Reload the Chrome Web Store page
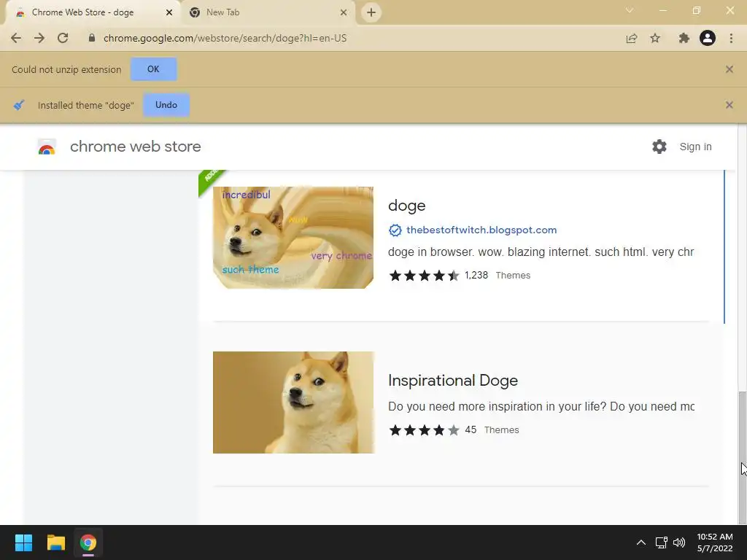Viewport: 747px width, 560px height. coord(63,38)
